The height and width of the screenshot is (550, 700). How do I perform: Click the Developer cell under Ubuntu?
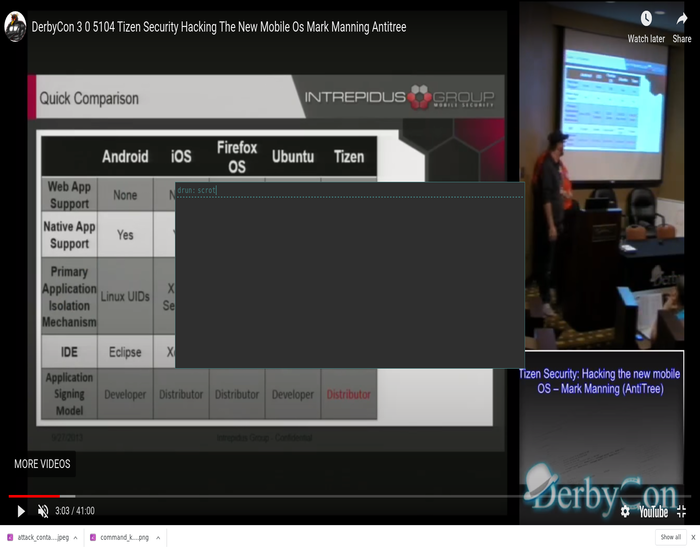(x=293, y=395)
